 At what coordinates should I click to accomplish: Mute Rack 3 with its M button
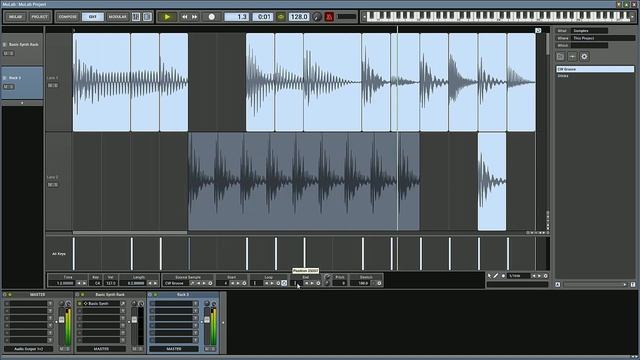[207, 349]
